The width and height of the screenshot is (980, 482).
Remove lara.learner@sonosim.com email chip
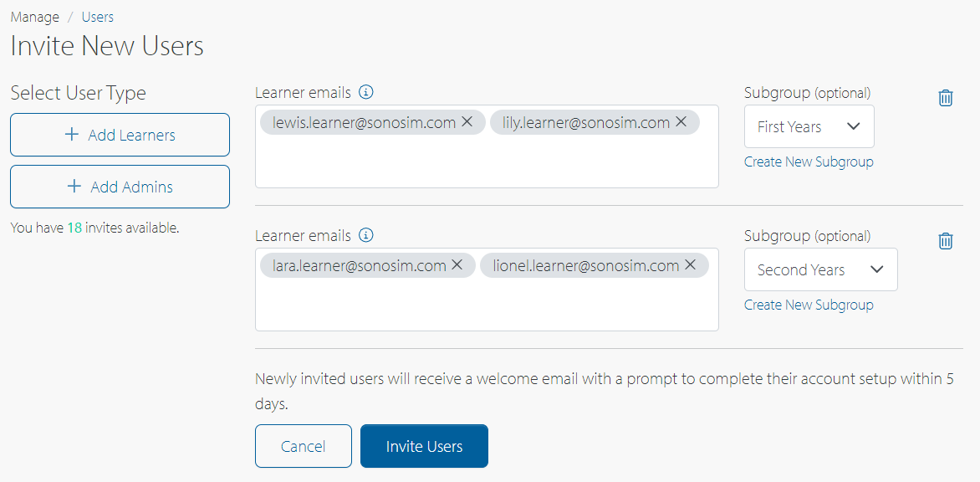click(x=457, y=265)
